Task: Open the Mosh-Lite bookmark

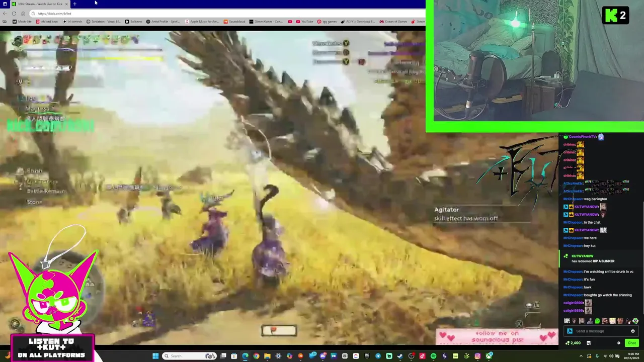Action: pos(22,22)
